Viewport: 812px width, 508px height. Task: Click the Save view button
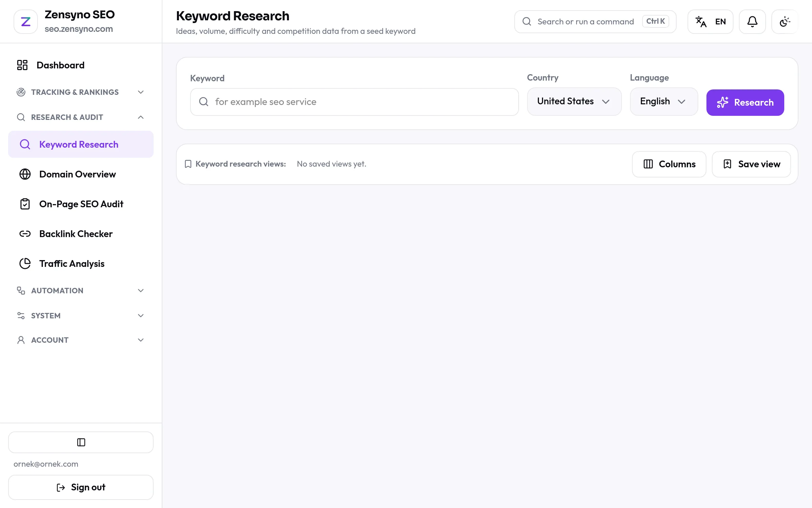(751, 164)
